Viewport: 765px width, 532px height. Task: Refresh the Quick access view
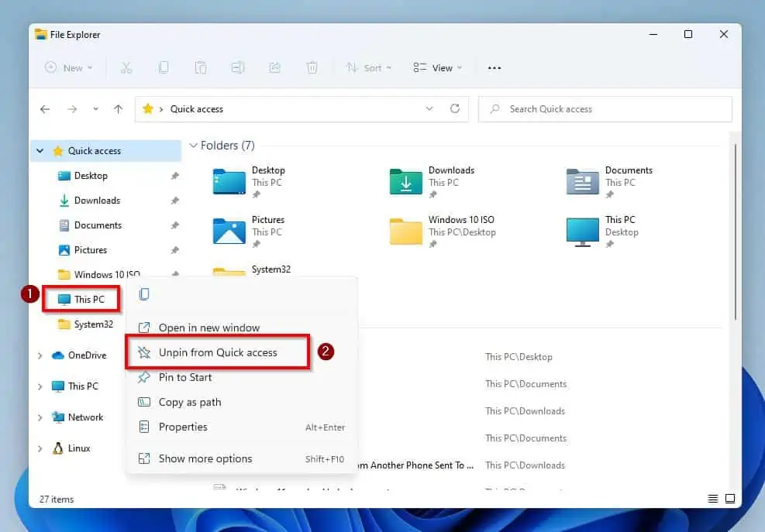[455, 108]
